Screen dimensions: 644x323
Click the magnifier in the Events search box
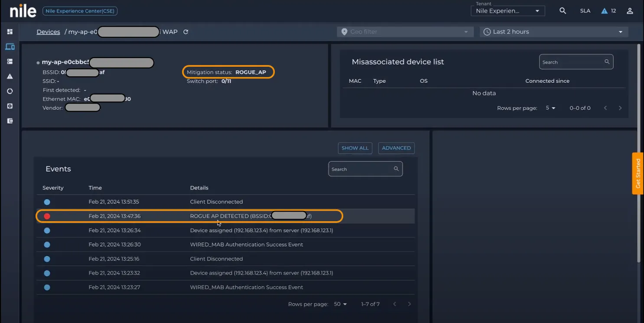click(x=396, y=169)
